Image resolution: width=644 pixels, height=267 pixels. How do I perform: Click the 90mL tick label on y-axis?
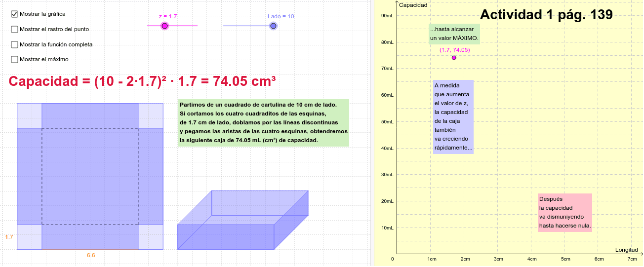point(387,16)
